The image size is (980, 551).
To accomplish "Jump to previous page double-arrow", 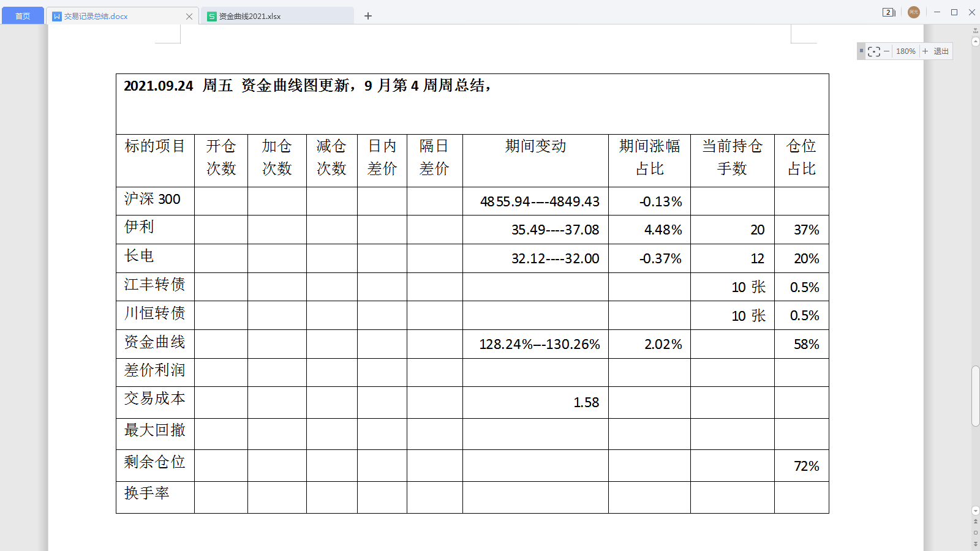I will click(976, 522).
